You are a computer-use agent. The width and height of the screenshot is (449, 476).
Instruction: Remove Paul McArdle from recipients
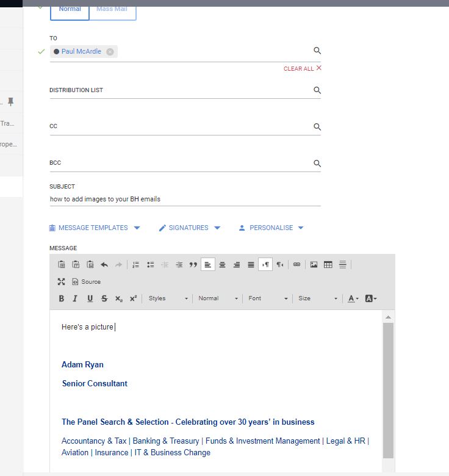(110, 52)
